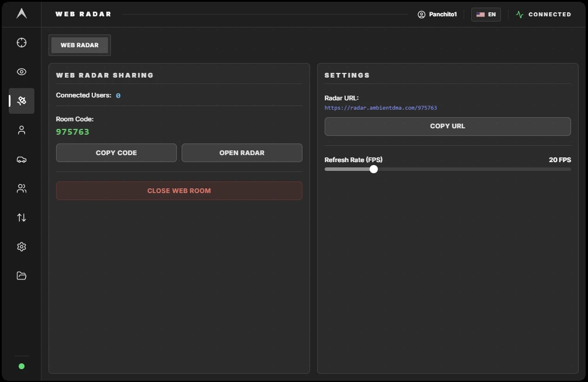
Task: Click the Refresh Rate slider handle
Action: click(x=374, y=169)
